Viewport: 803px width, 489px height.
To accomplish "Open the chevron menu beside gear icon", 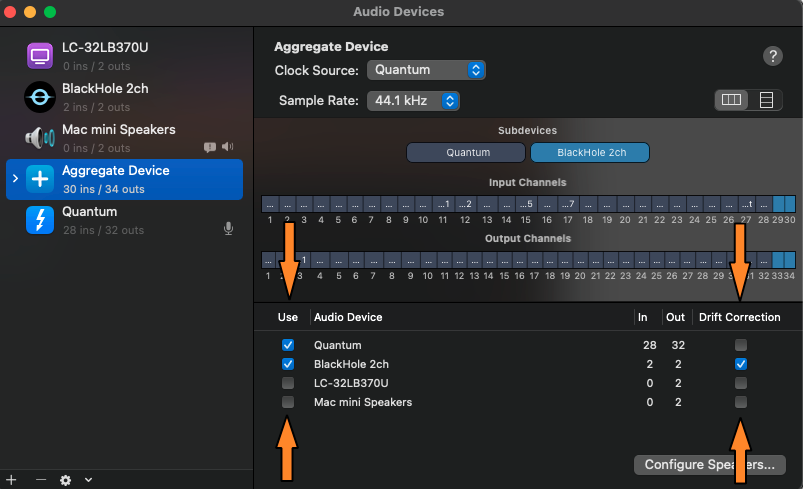I will (88, 480).
